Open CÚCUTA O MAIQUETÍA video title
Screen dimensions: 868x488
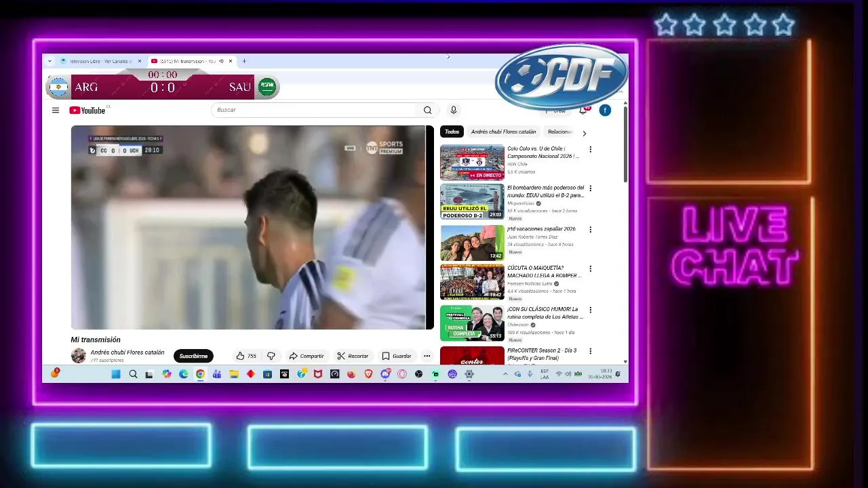[545, 272]
